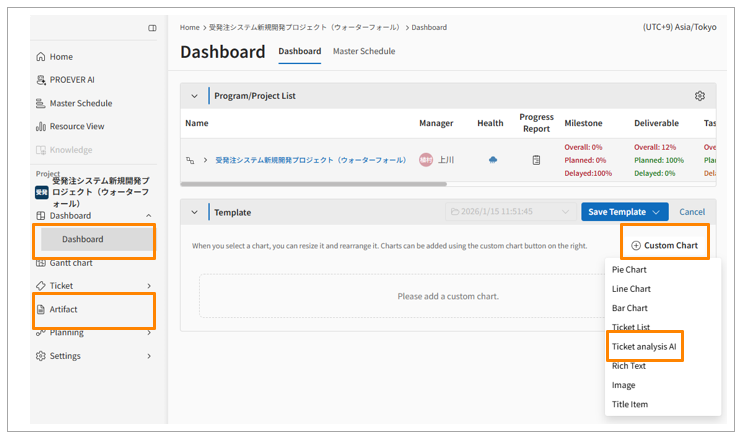Screen dimensions: 741x439
Task: Click the progress report document icon
Action: tap(536, 160)
